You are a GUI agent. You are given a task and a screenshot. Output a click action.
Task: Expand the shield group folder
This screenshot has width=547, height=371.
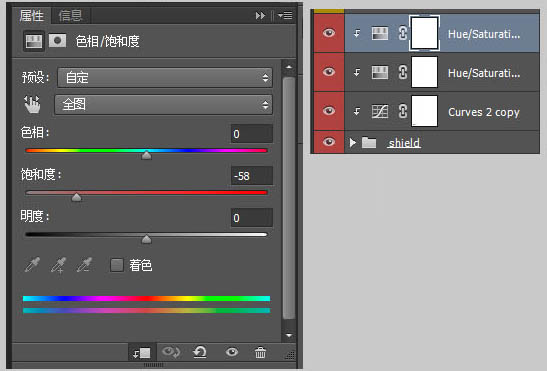353,142
